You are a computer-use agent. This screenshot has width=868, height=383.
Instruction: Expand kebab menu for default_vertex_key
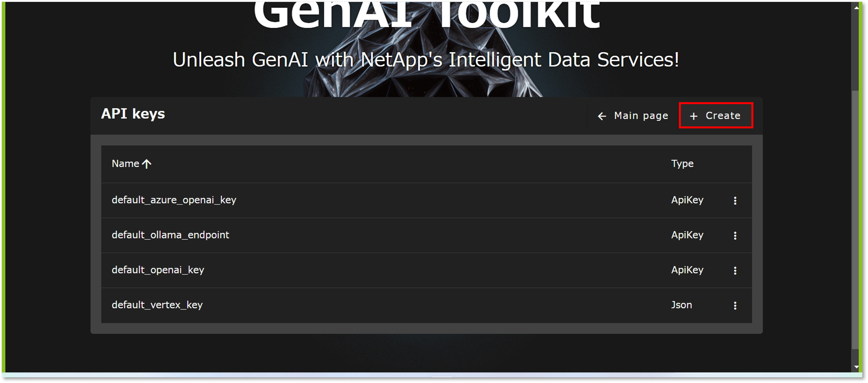click(735, 305)
